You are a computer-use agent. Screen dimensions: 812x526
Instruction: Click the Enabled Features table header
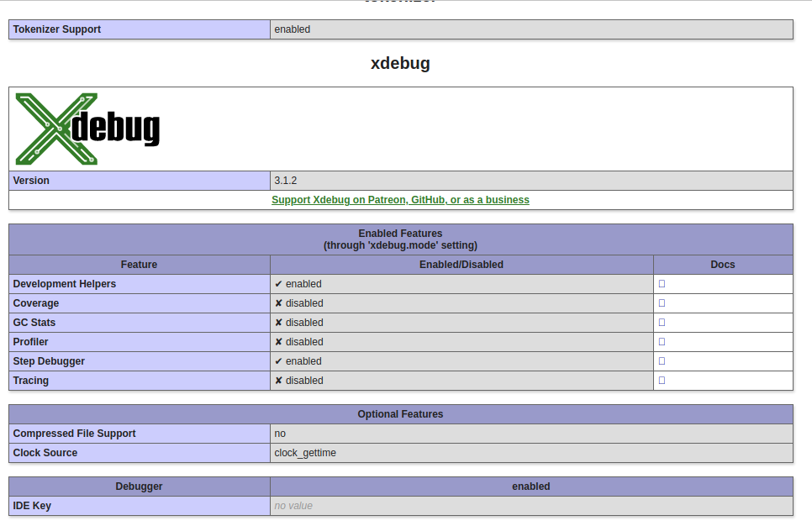400,239
